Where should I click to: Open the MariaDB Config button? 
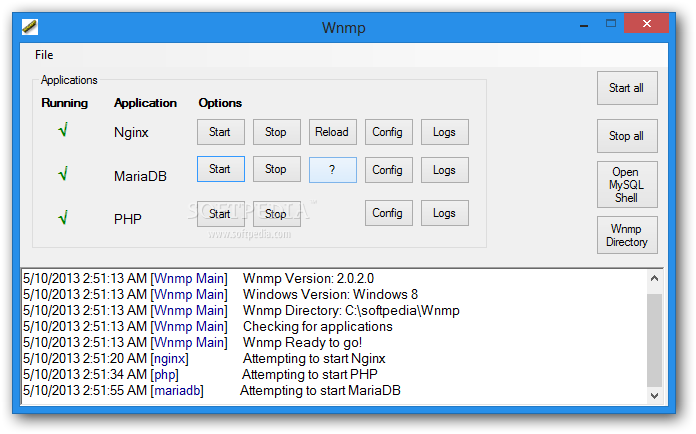[x=388, y=170]
